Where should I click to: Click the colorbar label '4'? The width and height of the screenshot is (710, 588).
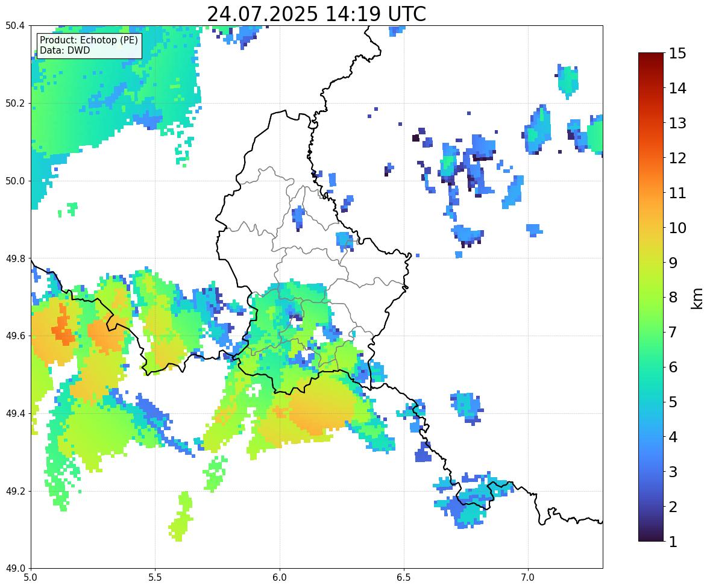(673, 437)
